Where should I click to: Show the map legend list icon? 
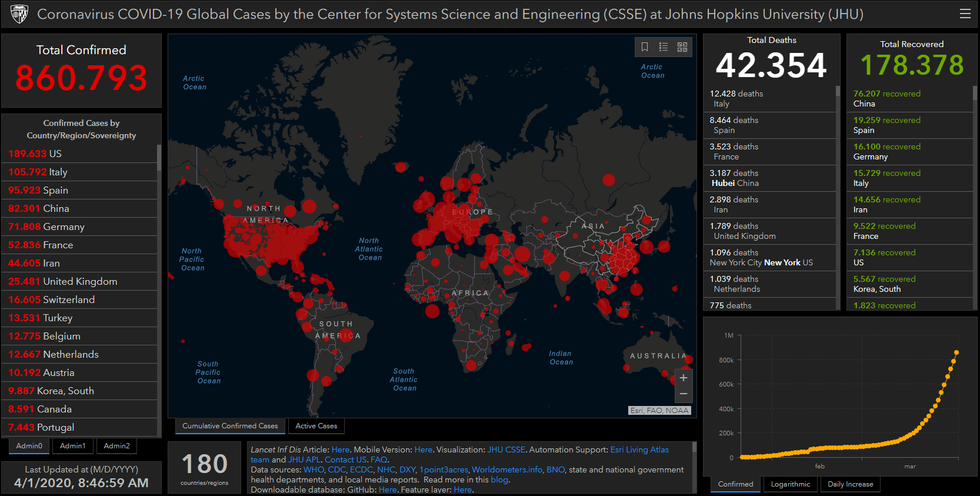point(664,47)
